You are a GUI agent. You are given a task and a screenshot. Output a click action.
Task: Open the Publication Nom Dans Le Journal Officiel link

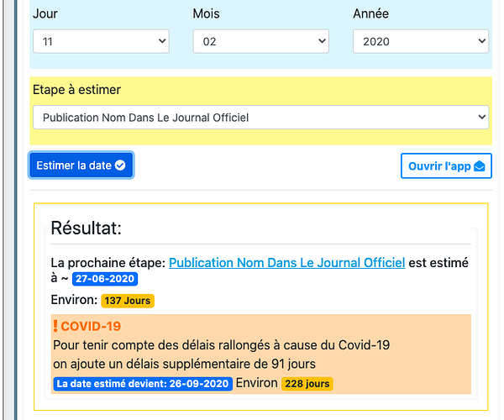coord(286,263)
